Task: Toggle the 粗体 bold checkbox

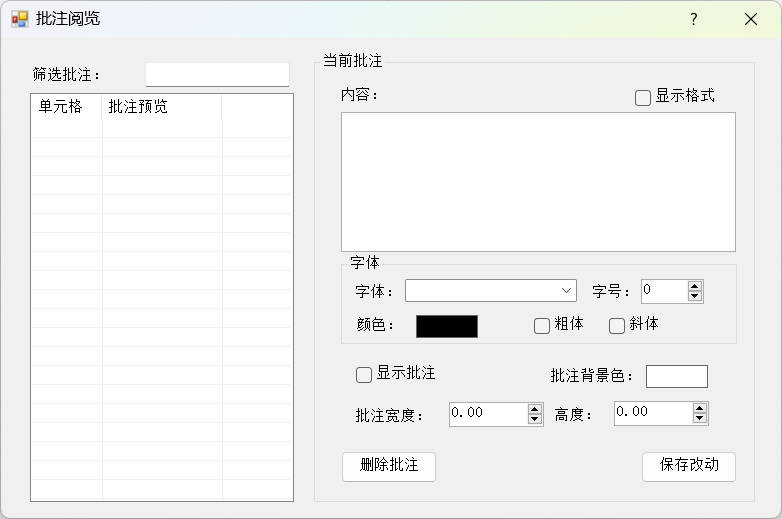Action: click(542, 326)
